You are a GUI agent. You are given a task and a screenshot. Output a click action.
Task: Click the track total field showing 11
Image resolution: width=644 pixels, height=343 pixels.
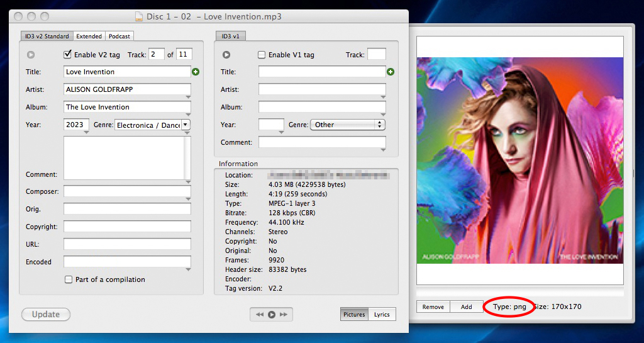pyautogui.click(x=184, y=54)
